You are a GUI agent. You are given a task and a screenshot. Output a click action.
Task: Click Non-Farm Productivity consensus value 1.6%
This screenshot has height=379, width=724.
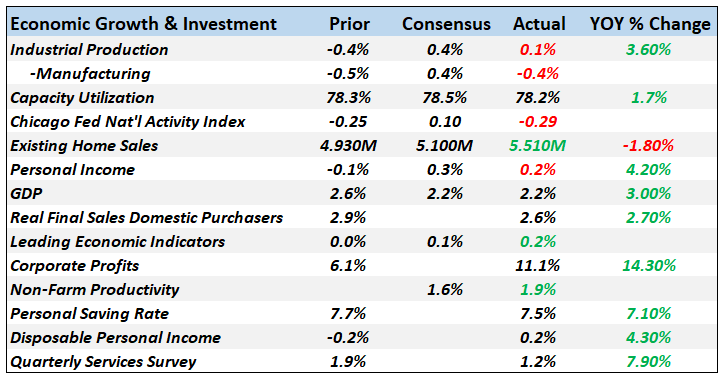pos(445,290)
